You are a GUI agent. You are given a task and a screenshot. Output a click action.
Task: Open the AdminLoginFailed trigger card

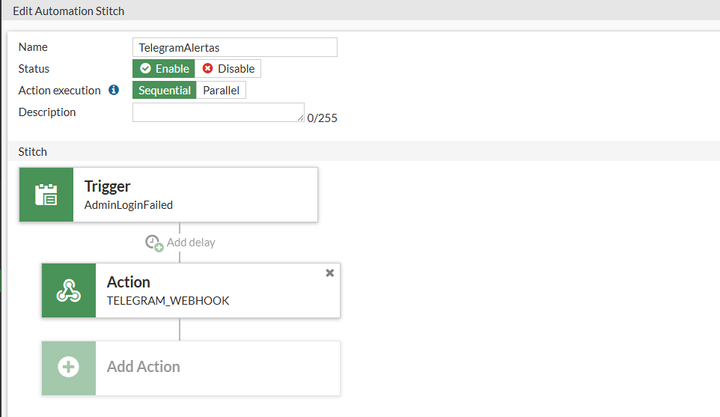(195, 194)
